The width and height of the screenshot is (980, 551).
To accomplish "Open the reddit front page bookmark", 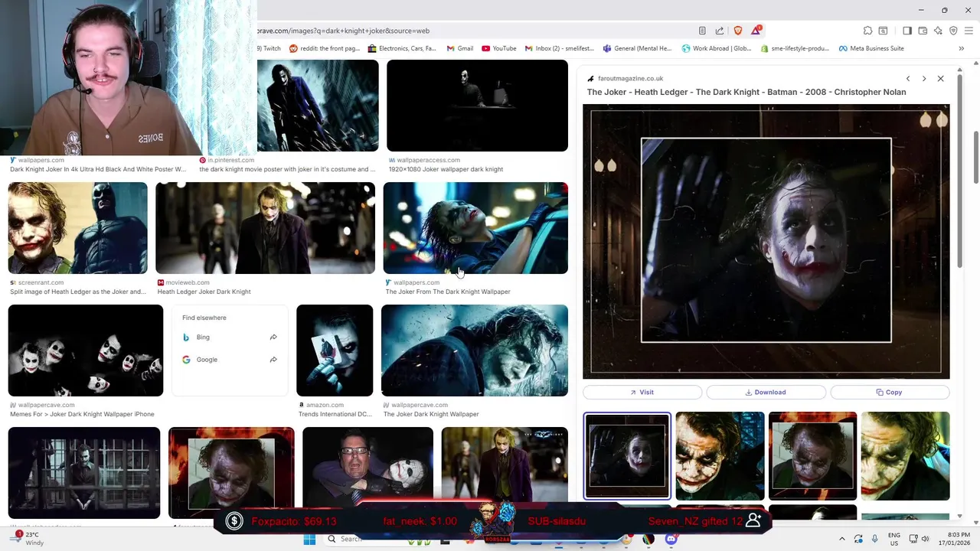I will point(325,48).
